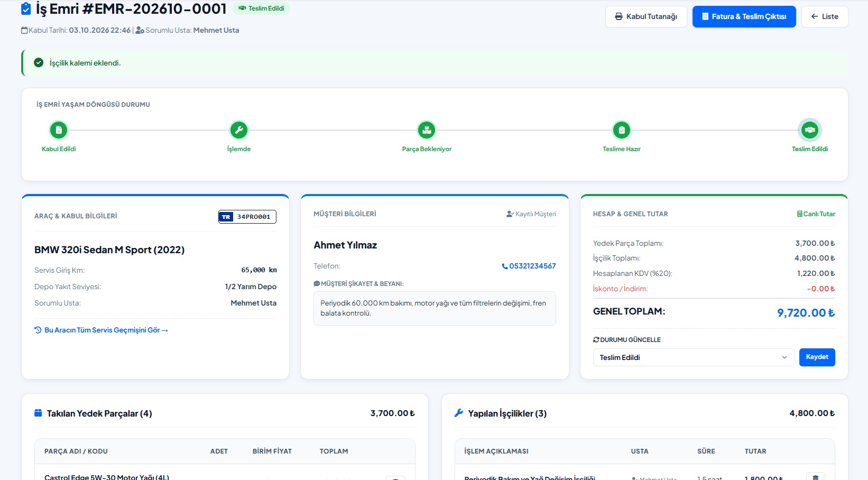Save status with Kaydet button
Viewport: 868px width, 480px height.
pos(817,357)
